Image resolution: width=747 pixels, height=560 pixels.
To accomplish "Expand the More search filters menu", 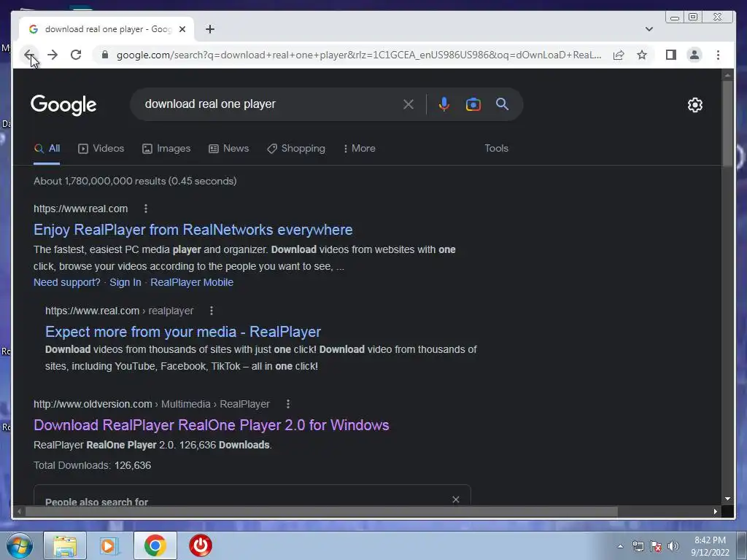I will pyautogui.click(x=359, y=149).
